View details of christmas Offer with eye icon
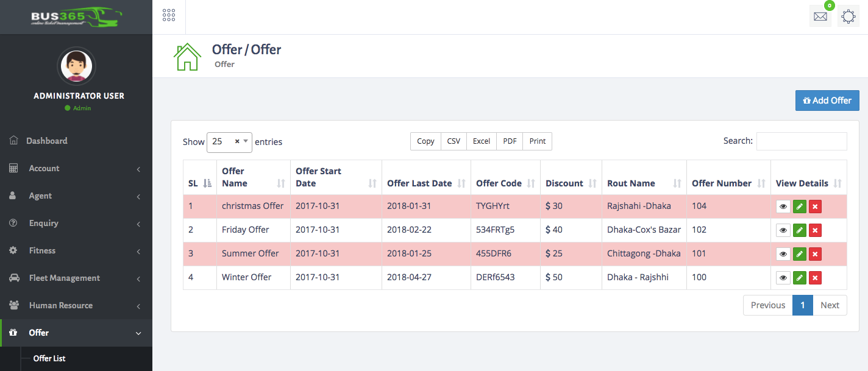868x371 pixels. (783, 206)
